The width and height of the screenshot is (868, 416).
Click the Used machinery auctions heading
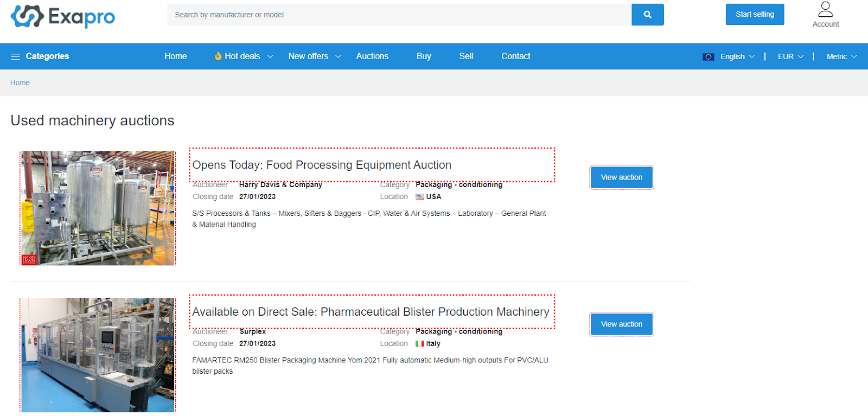click(x=92, y=120)
